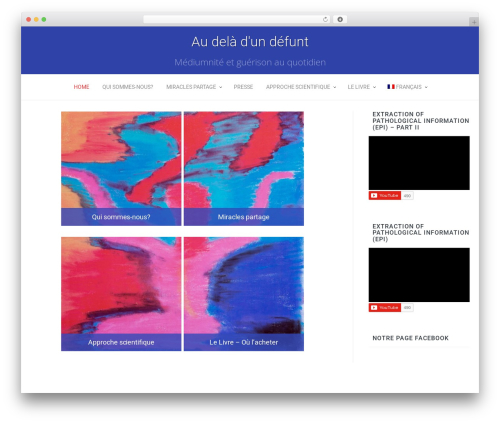Click the Extraction of Pathological Information (EPI) heading
The width and height of the screenshot is (500, 423).
coord(421,233)
